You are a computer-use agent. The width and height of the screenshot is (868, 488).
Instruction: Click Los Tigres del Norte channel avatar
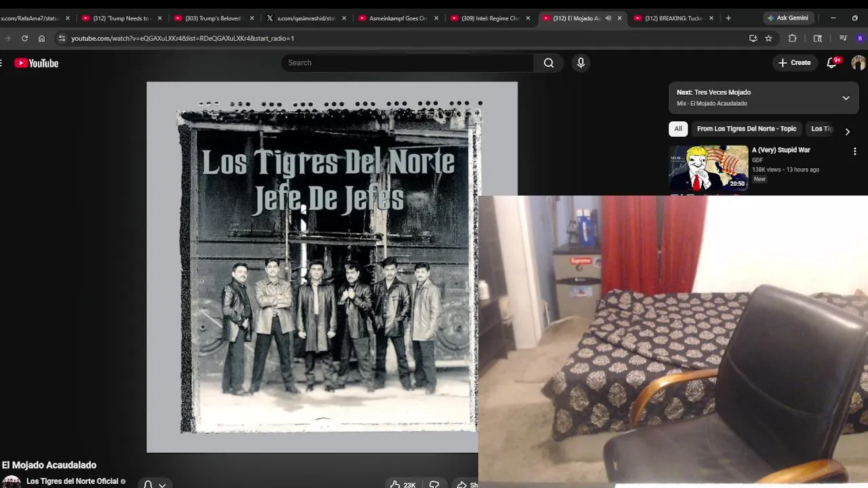pyautogui.click(x=12, y=482)
